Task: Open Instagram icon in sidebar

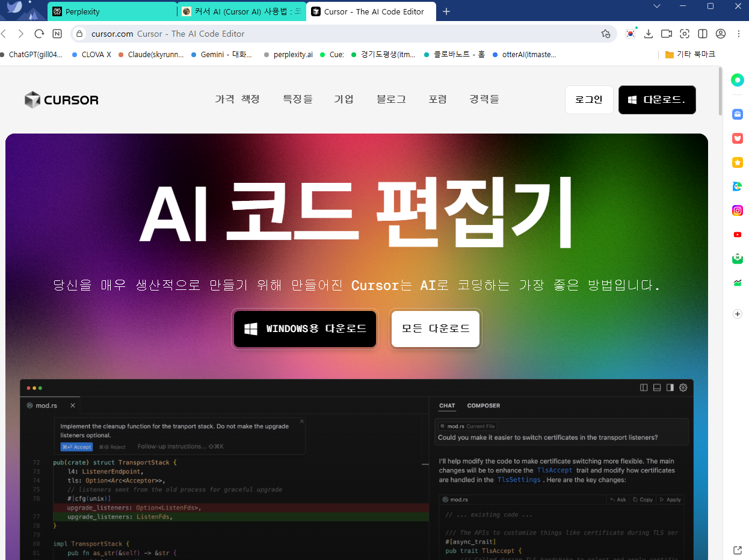Action: click(738, 211)
